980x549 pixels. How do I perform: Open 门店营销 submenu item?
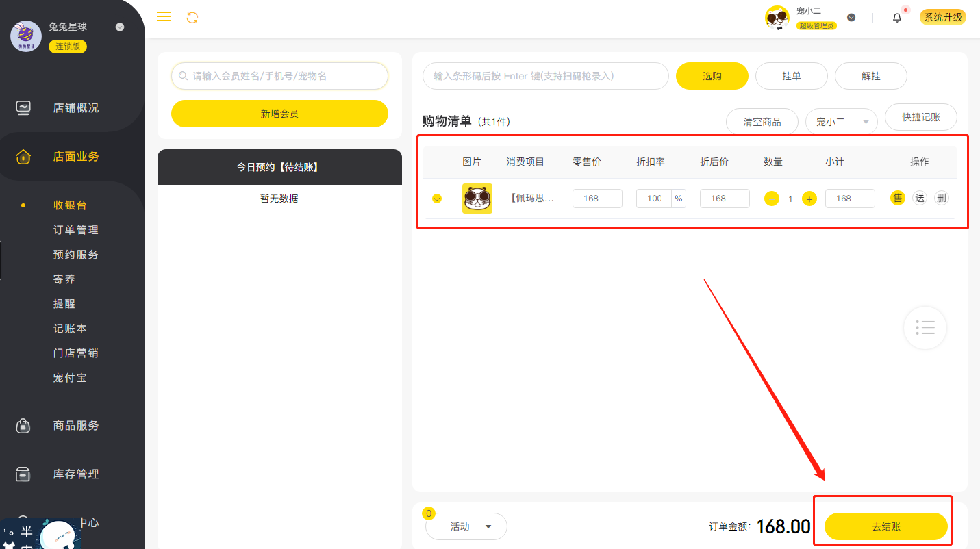pos(76,353)
